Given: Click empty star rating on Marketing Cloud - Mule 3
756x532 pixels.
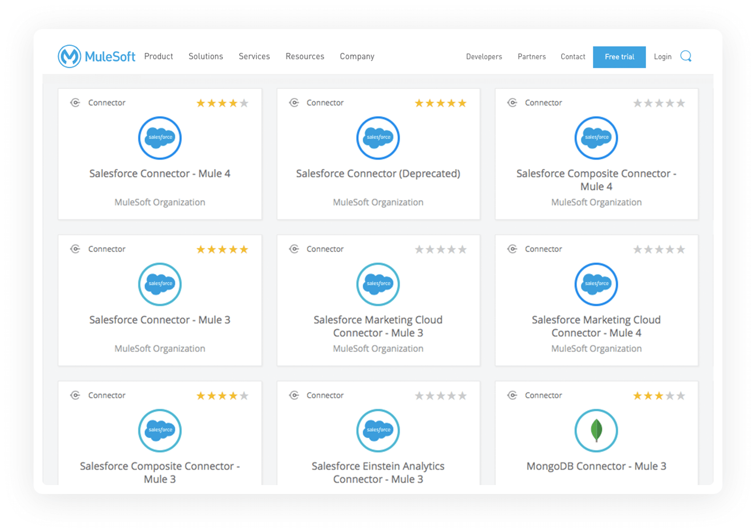Looking at the screenshot, I should [x=441, y=249].
